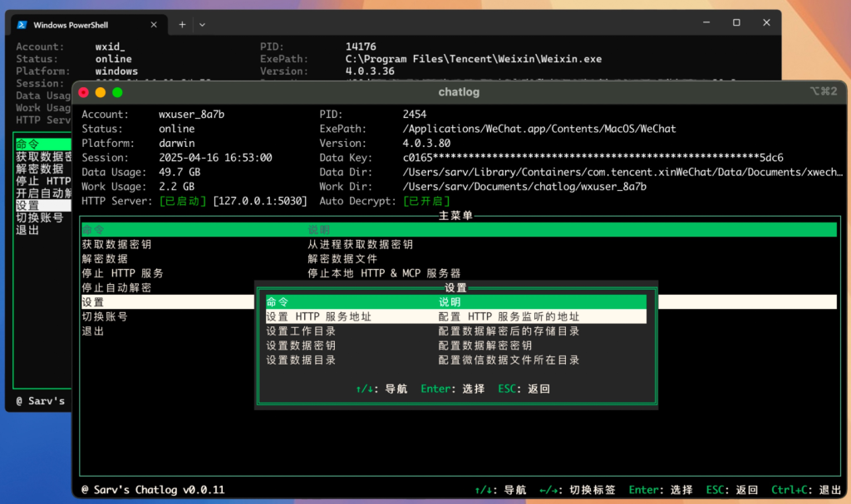This screenshot has height=504, width=851.
Task: Click 退出 in the PowerShell window menu
Action: pyautogui.click(x=27, y=230)
